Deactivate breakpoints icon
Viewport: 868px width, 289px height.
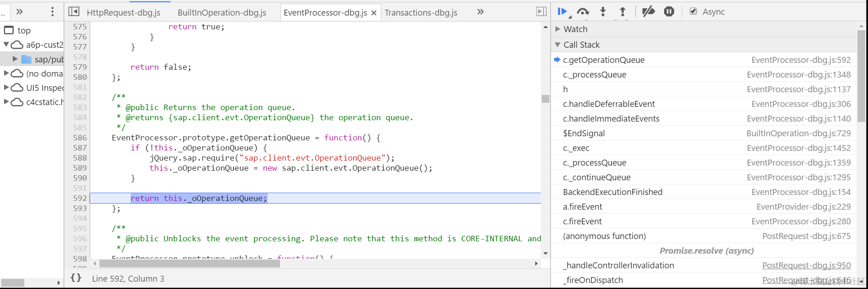pyautogui.click(x=648, y=12)
